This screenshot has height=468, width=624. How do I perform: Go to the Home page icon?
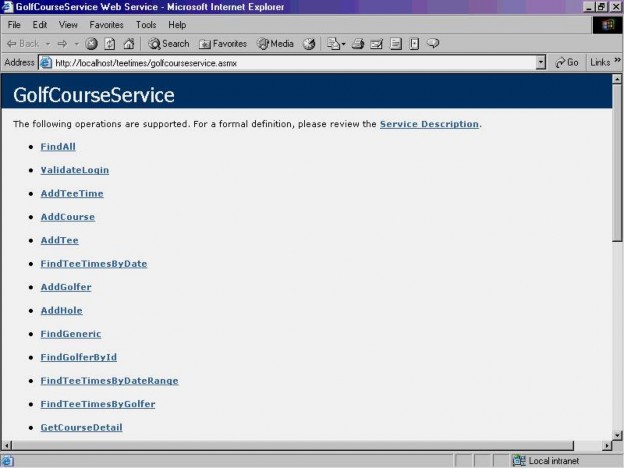[127, 44]
